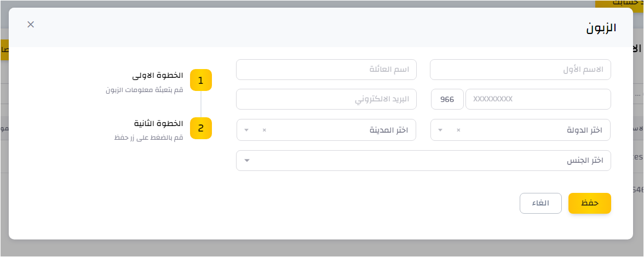
Task: Open the اختر الجنس dropdown arrow
Action: click(247, 161)
